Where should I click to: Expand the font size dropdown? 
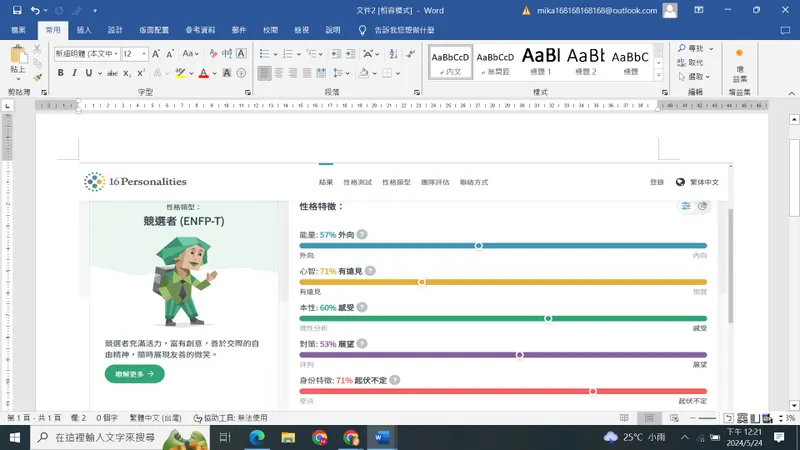click(x=144, y=54)
